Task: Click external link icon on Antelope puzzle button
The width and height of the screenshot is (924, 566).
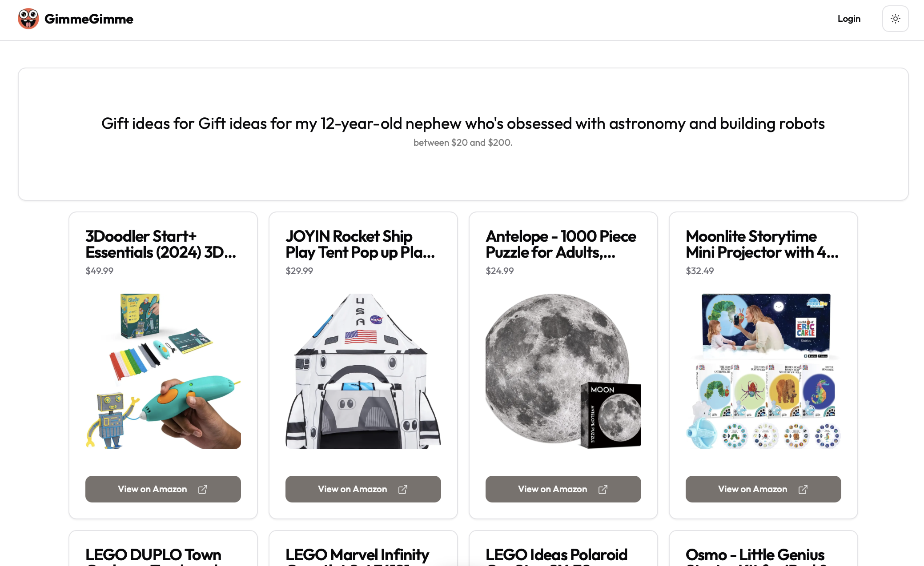Action: (x=603, y=489)
